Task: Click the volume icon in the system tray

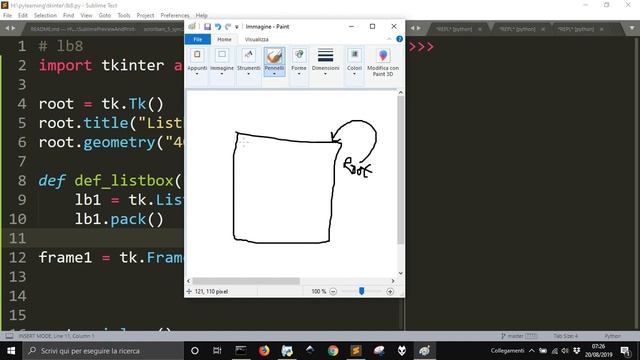Action: (565, 351)
